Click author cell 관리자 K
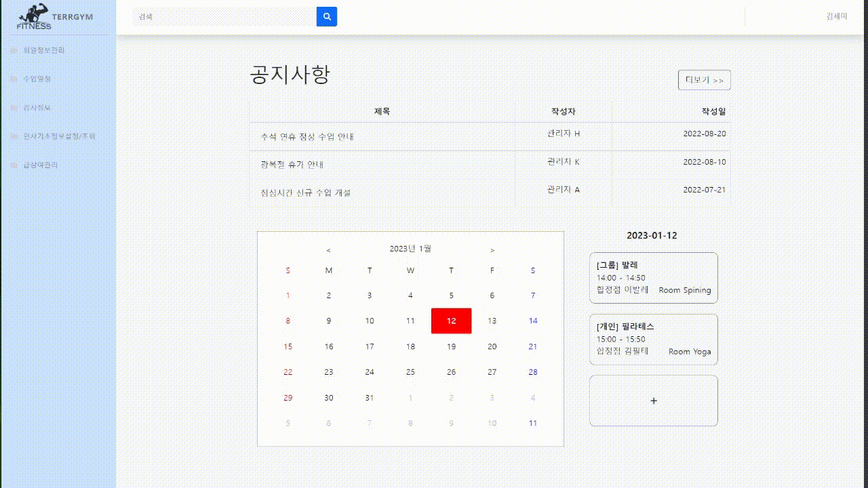This screenshot has height=488, width=868. [564, 162]
